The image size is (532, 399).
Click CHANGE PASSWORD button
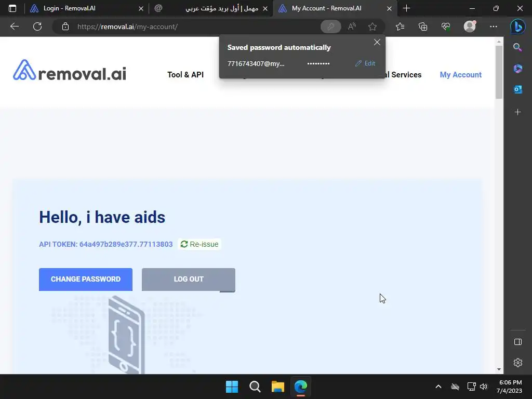pos(86,279)
